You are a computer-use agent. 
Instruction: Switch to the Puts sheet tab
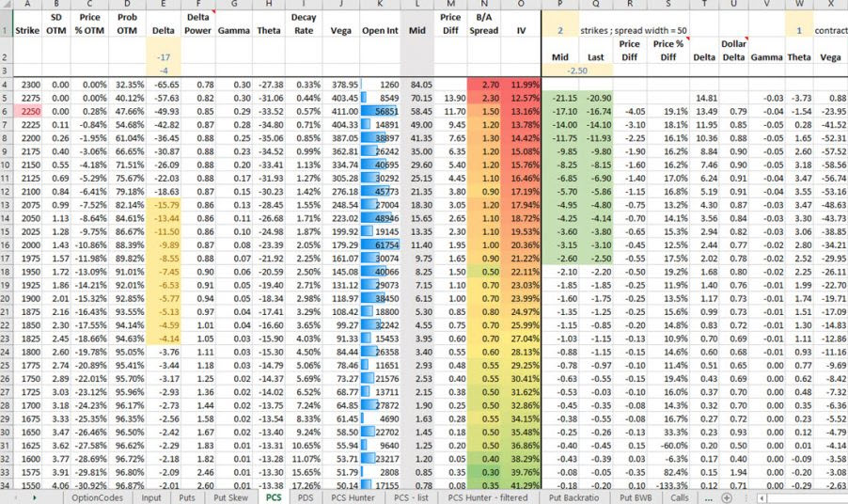point(187,497)
